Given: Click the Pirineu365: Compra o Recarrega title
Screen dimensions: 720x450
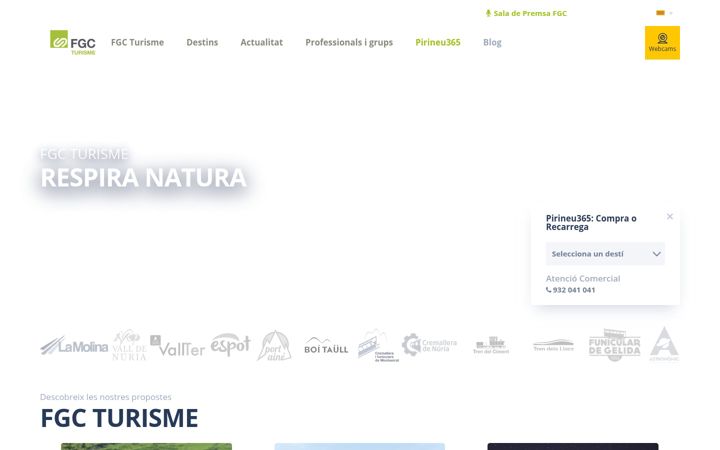Looking at the screenshot, I should (591, 222).
